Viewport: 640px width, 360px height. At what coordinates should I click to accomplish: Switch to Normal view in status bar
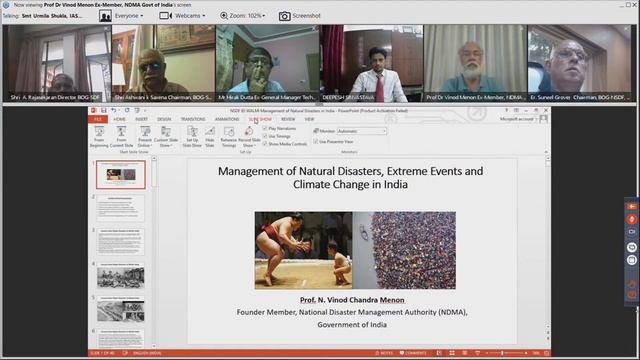click(439, 353)
